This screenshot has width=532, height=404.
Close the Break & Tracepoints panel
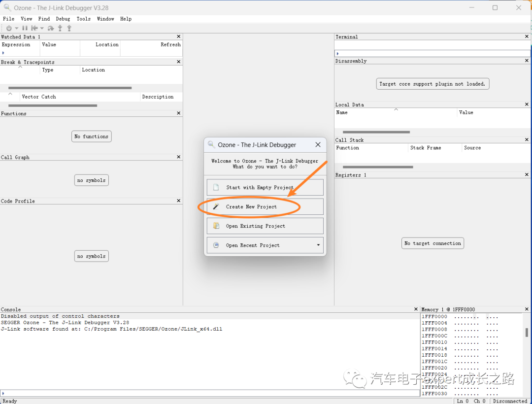[x=179, y=62]
